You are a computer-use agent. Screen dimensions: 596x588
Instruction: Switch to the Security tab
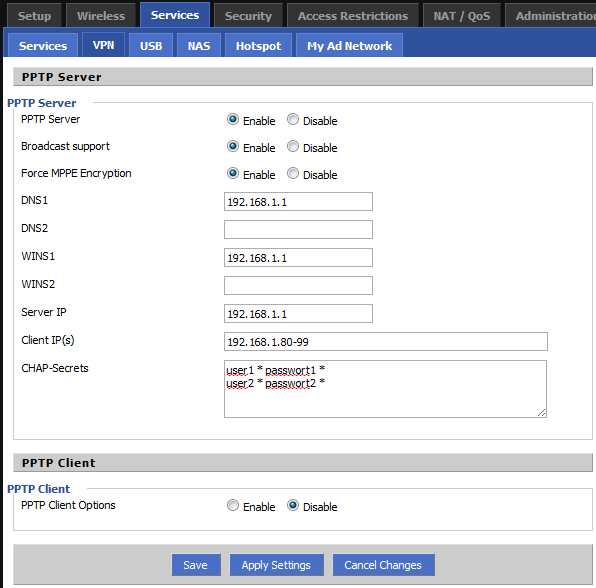pos(248,16)
